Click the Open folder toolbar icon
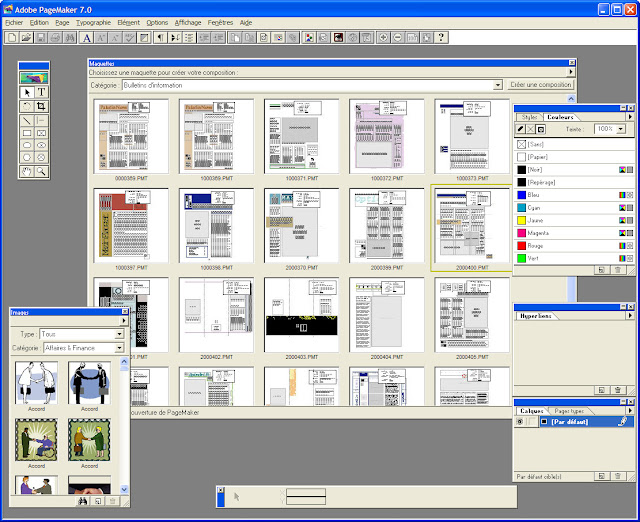This screenshot has height=522, width=640. (26, 38)
